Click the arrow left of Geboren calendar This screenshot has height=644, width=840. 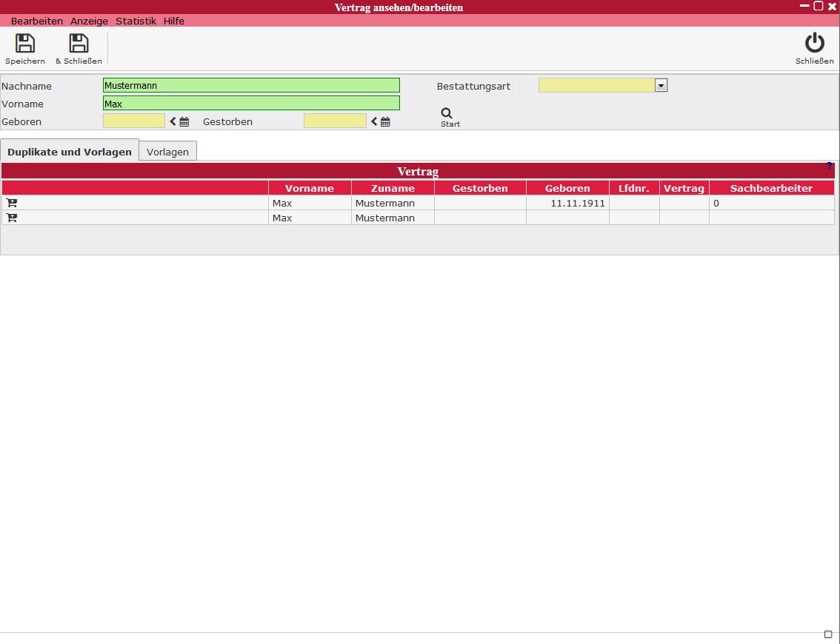click(x=173, y=122)
